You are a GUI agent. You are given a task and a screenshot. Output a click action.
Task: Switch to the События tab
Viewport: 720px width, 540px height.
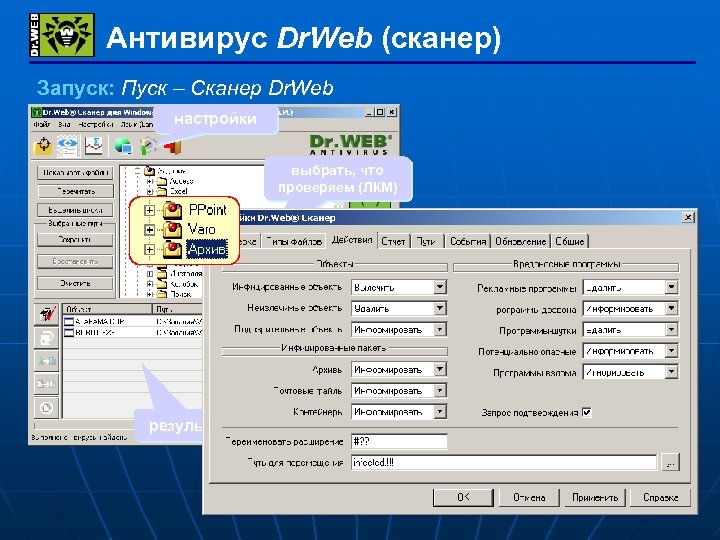[467, 242]
